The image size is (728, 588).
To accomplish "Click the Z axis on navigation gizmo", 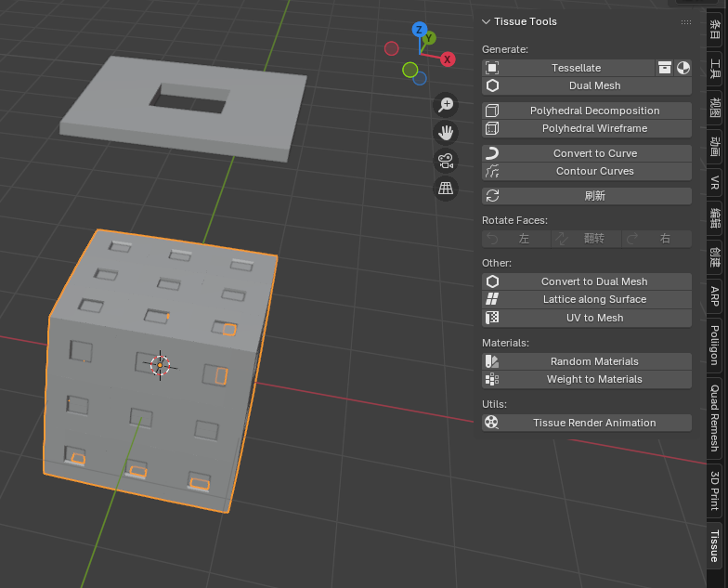I will (x=420, y=30).
